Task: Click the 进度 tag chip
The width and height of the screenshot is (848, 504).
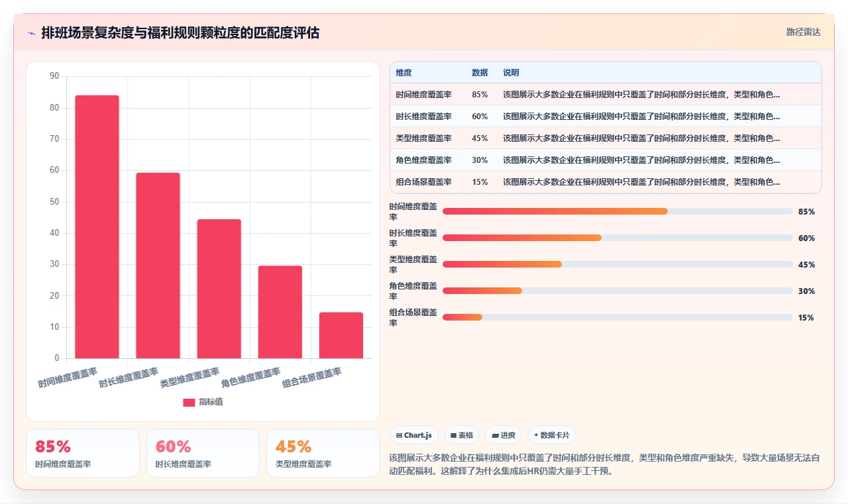Action: pos(503,435)
